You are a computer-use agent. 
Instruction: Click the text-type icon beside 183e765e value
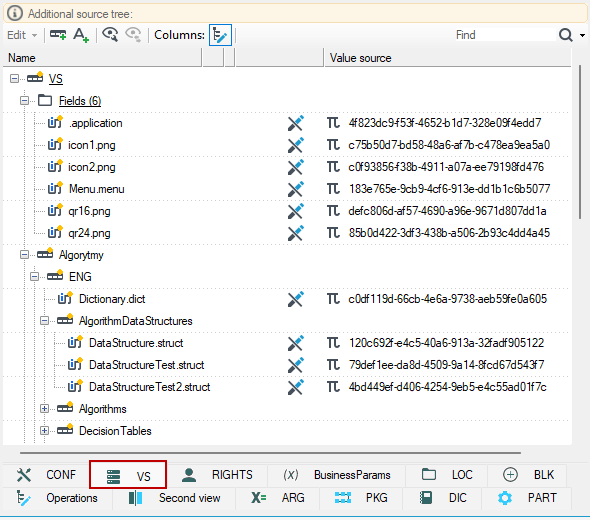[x=333, y=189]
